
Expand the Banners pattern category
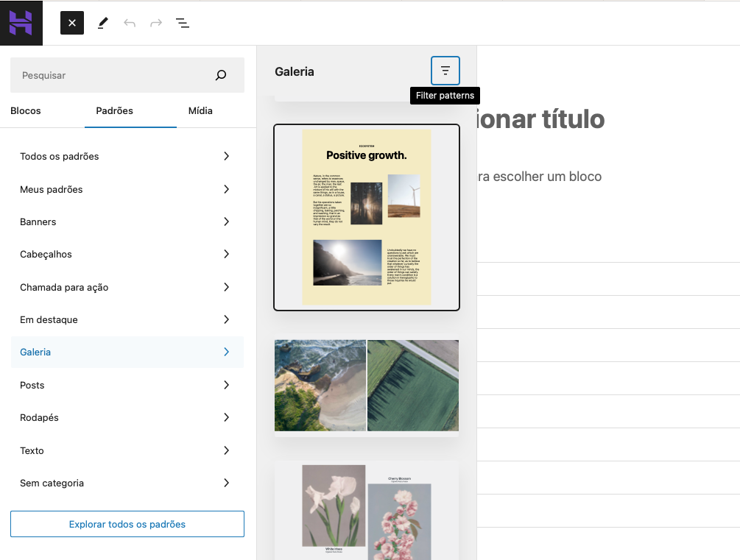click(x=127, y=221)
